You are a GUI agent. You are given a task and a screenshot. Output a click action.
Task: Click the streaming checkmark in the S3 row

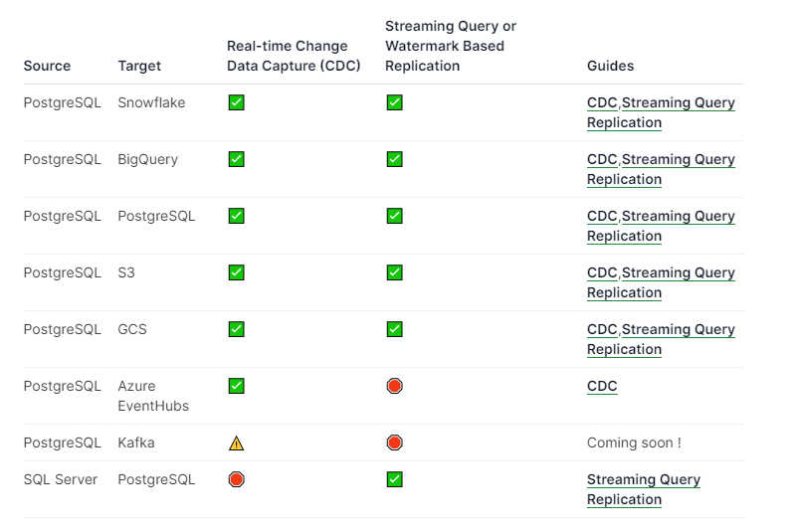click(x=394, y=272)
